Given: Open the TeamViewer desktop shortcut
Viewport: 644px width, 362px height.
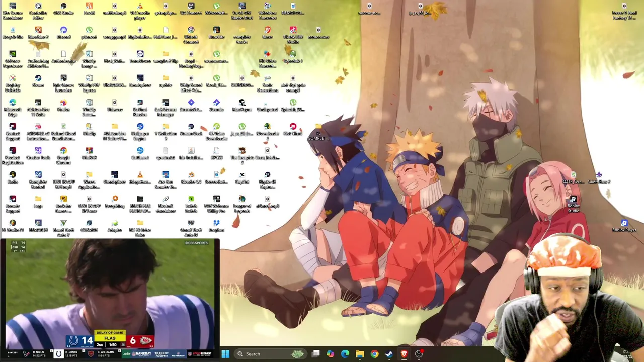Looking at the screenshot, I should click(140, 57).
